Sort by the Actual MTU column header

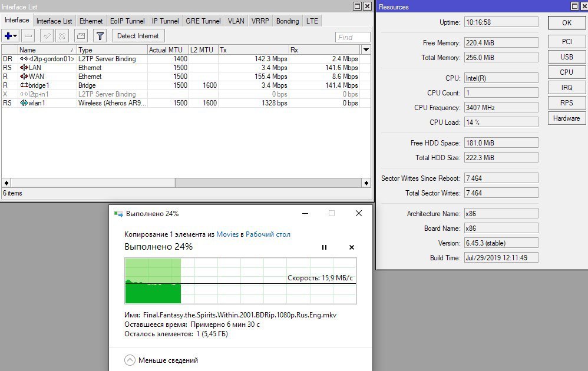(168, 50)
